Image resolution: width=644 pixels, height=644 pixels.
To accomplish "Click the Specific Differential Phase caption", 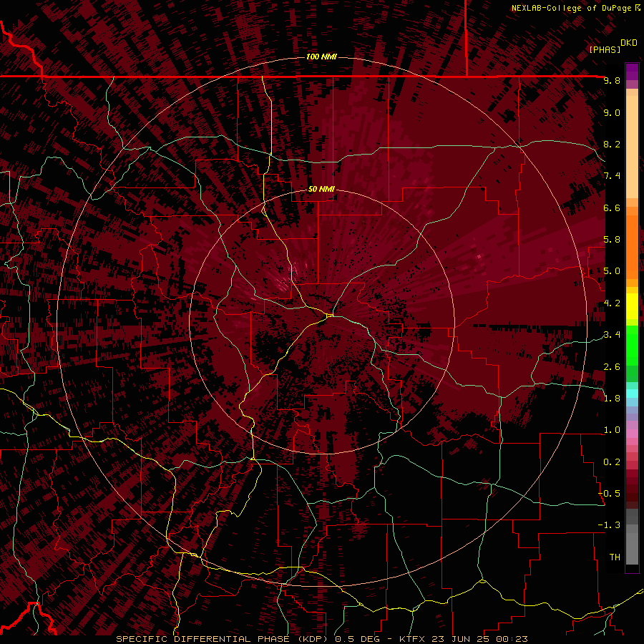I will click(x=322, y=639).
